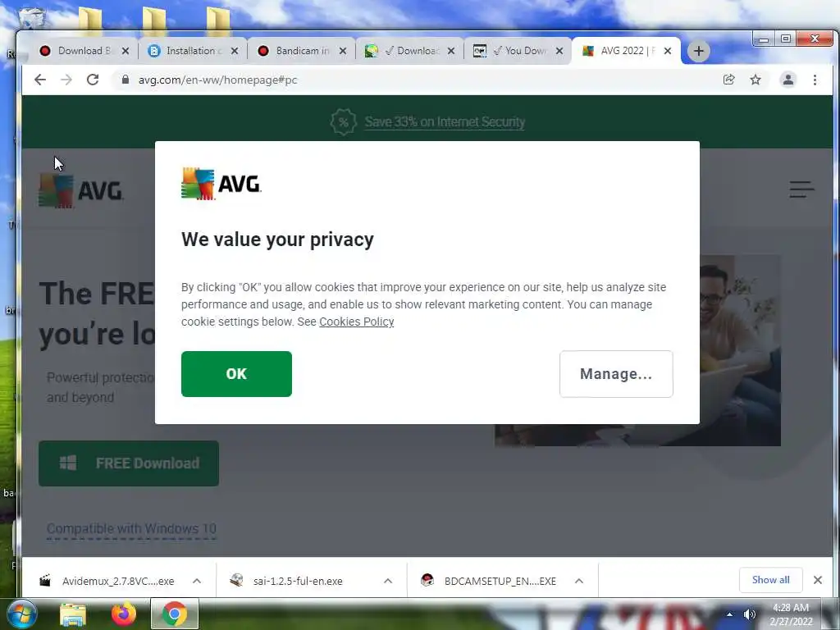Open a new tab with plus button
Image resolution: width=840 pixels, height=630 pixels.
pyautogui.click(x=699, y=51)
